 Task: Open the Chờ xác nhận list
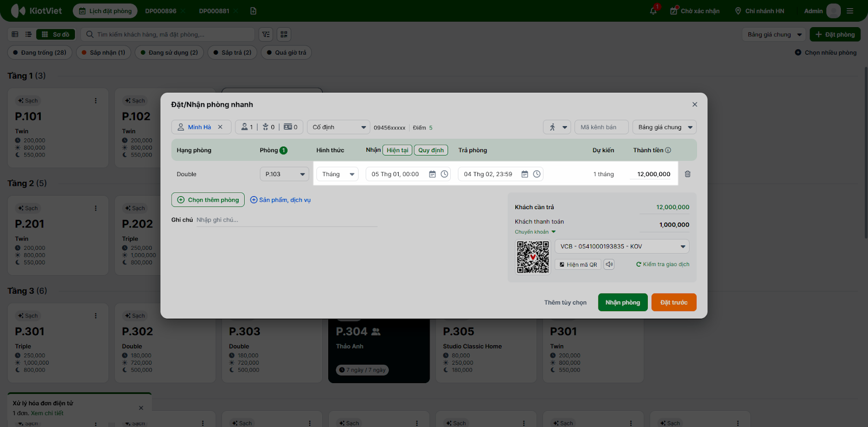pos(695,11)
